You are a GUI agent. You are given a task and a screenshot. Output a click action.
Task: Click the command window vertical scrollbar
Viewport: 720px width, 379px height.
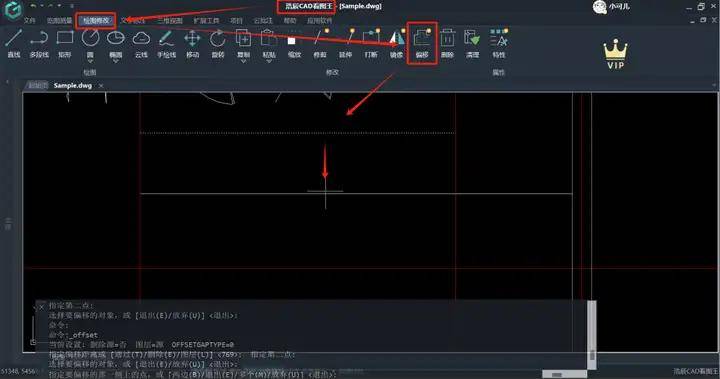pos(591,334)
